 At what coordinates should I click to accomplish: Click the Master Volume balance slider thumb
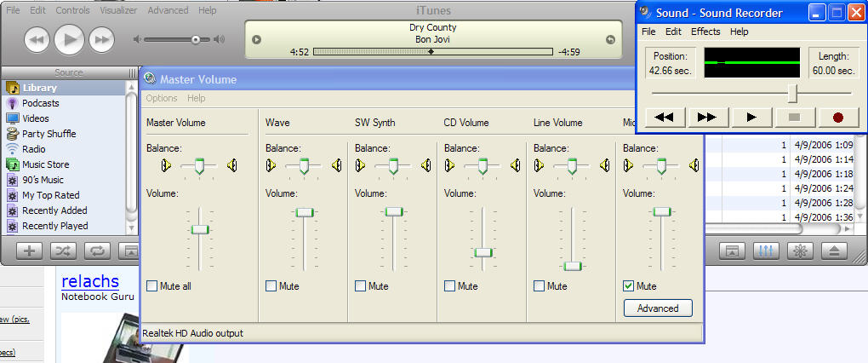point(200,166)
